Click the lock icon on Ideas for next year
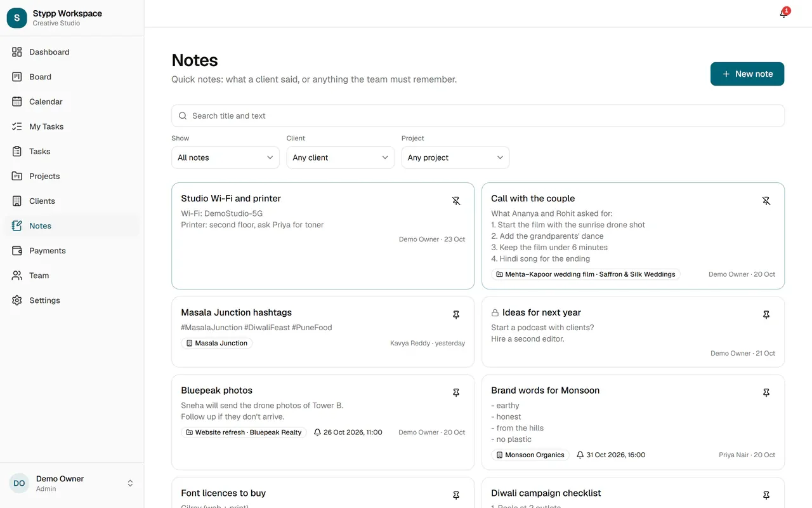 [x=495, y=313]
